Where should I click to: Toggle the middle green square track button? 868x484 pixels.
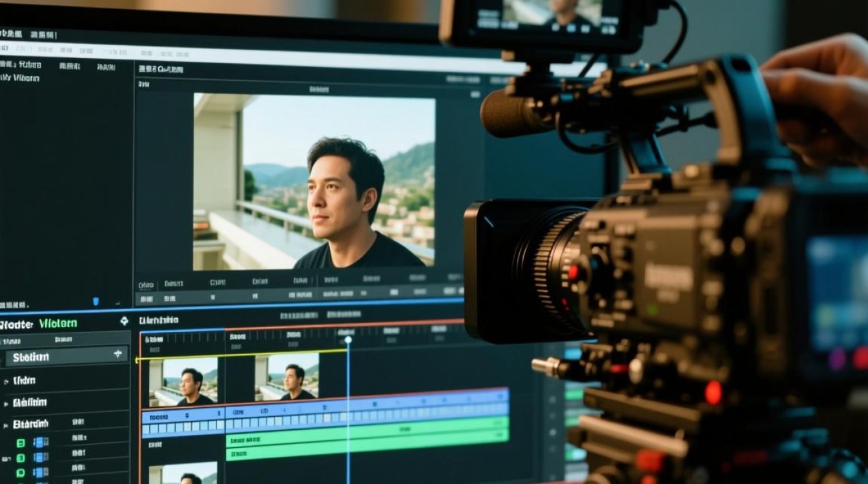pyautogui.click(x=21, y=458)
